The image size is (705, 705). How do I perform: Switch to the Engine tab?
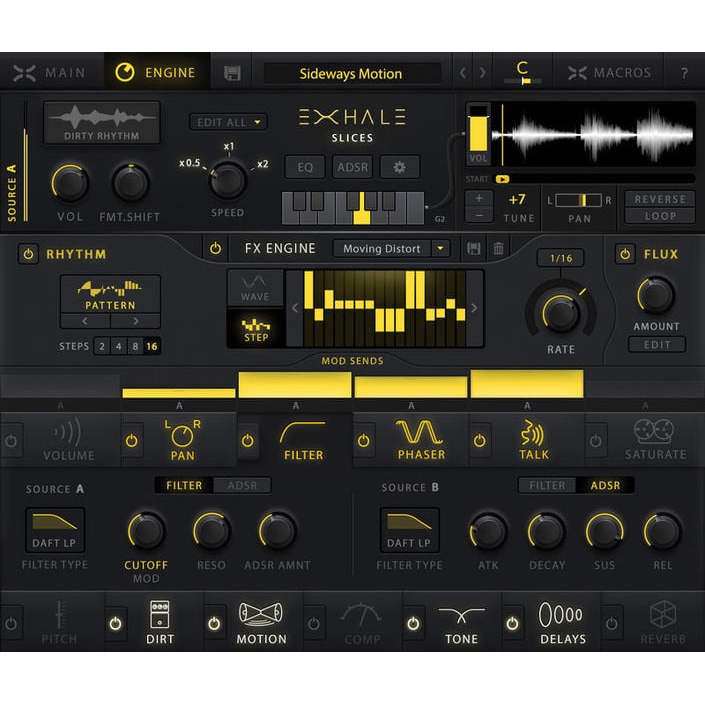coord(156,73)
